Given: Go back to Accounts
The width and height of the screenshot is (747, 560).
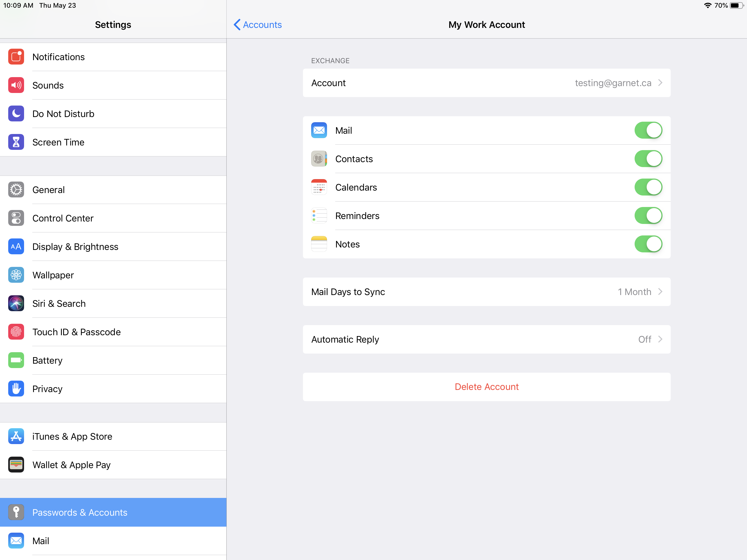Looking at the screenshot, I should click(x=258, y=25).
